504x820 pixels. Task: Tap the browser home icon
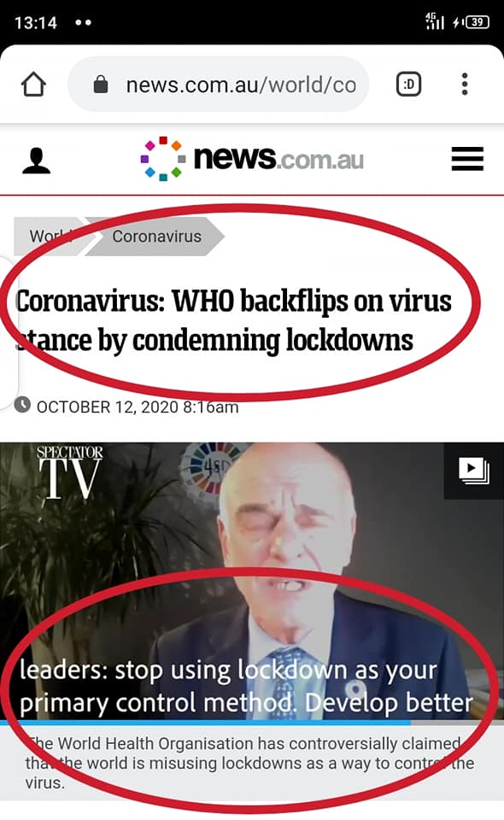pos(33,85)
